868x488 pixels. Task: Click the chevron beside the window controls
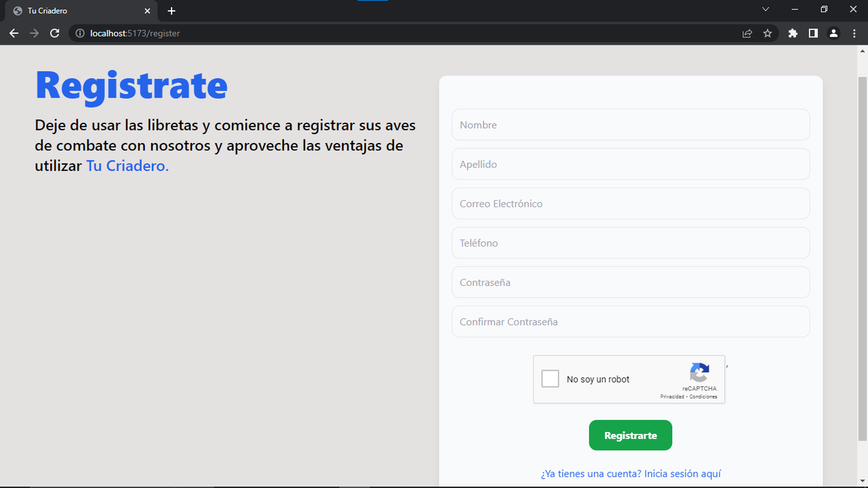click(765, 9)
